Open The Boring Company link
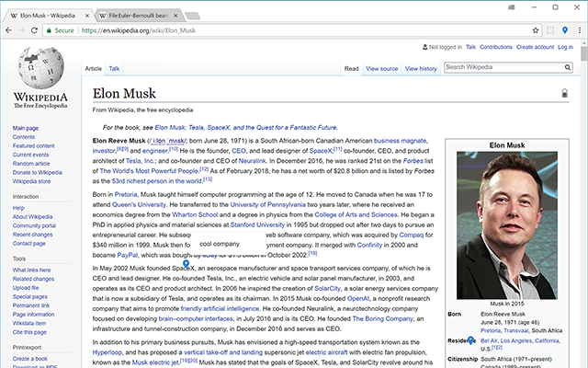The image size is (588, 368). [382, 319]
